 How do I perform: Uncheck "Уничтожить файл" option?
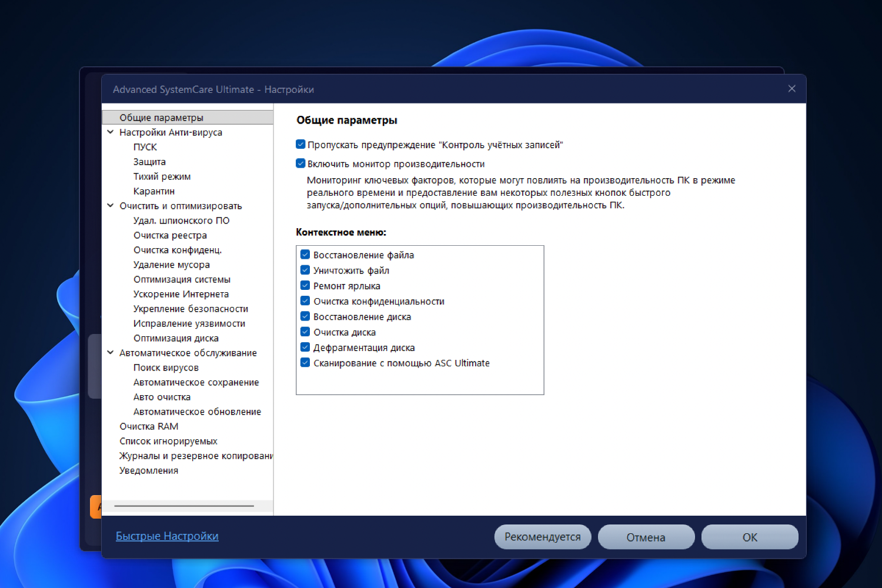305,270
